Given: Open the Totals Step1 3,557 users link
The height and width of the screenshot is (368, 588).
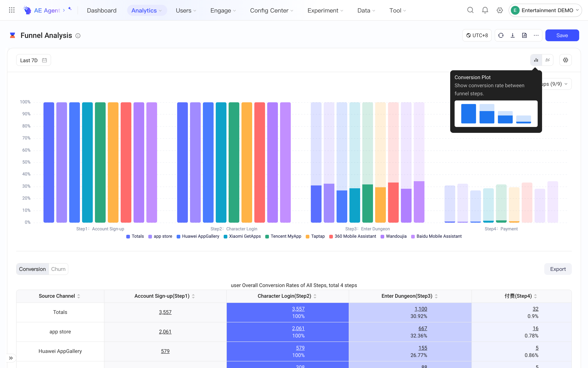Looking at the screenshot, I should [165, 312].
